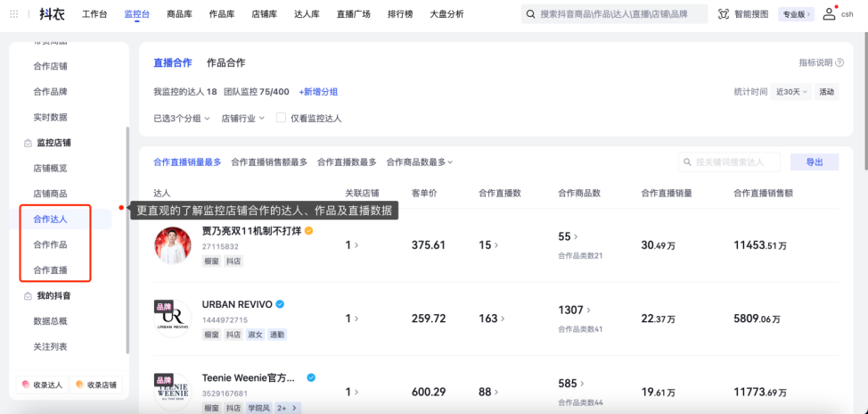The image size is (868, 414).
Task: Open 智能搜图 image search
Action: click(743, 14)
